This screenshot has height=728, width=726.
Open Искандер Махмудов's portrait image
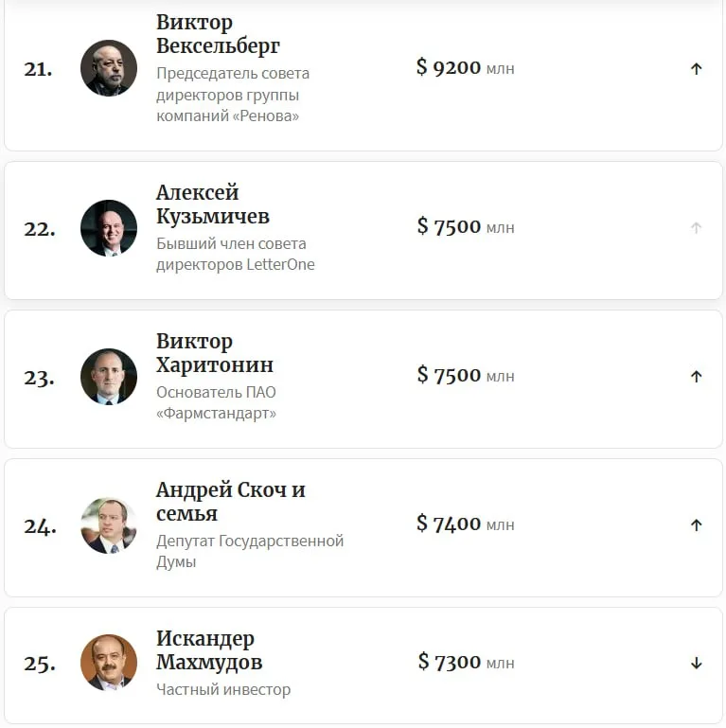109,663
